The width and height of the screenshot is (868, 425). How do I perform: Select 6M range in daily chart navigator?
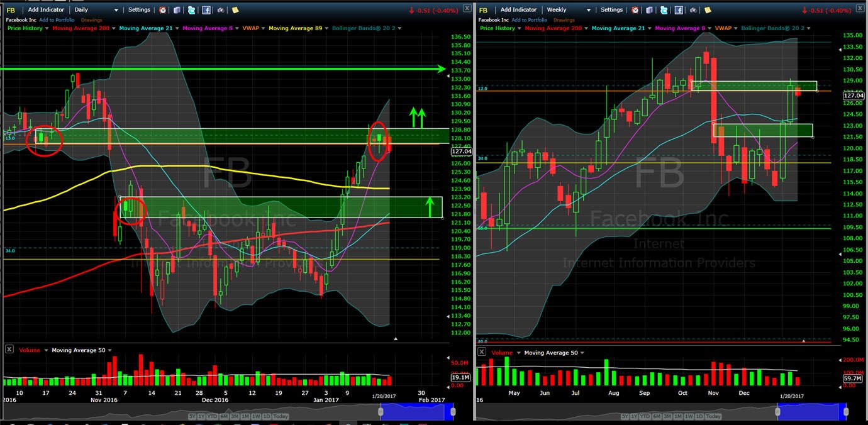pos(224,417)
